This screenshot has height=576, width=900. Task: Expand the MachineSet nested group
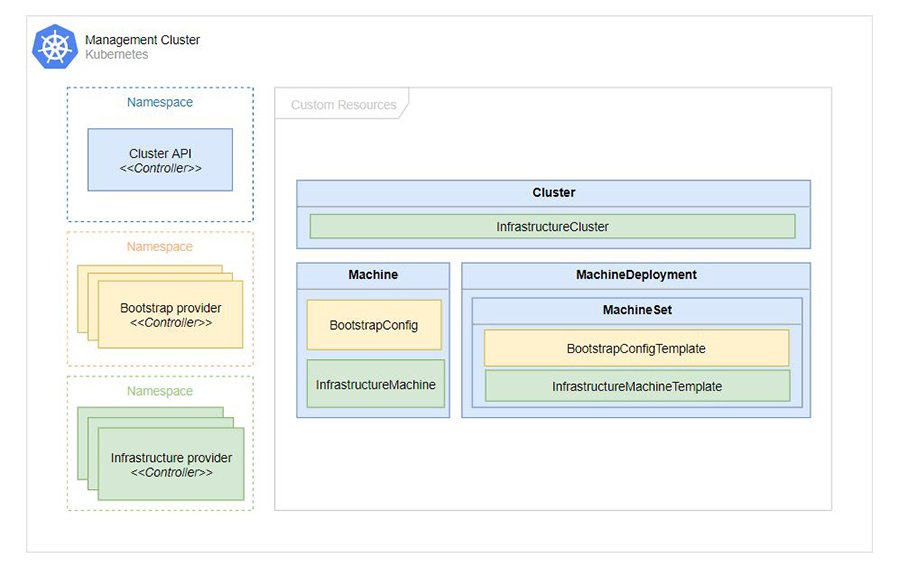pyautogui.click(x=637, y=310)
